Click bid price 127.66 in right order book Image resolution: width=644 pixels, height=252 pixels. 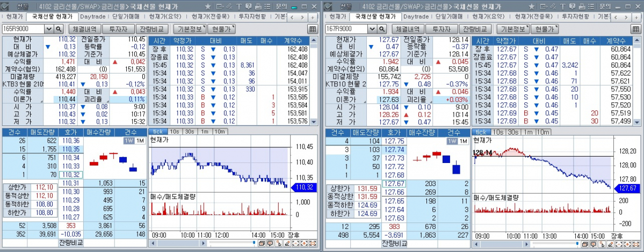coord(394,192)
